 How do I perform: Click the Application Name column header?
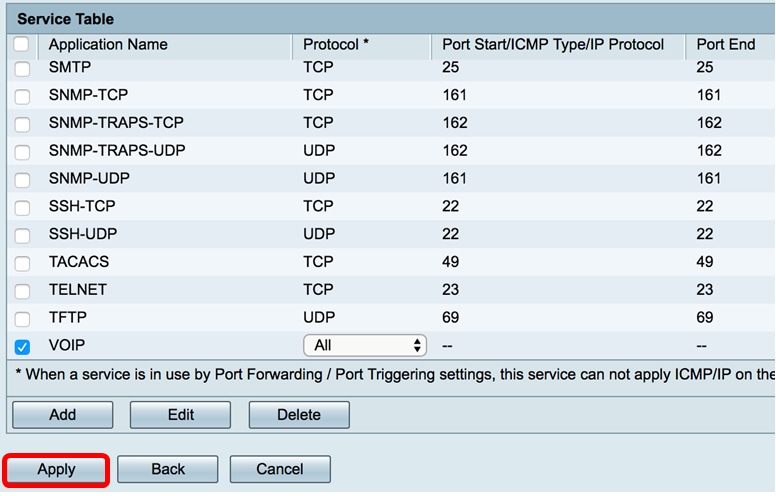(108, 45)
